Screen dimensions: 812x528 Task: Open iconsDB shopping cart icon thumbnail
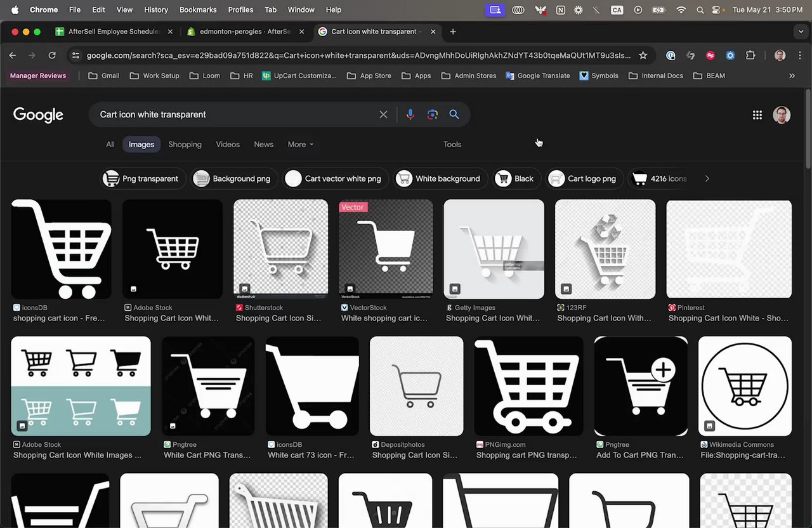point(61,249)
